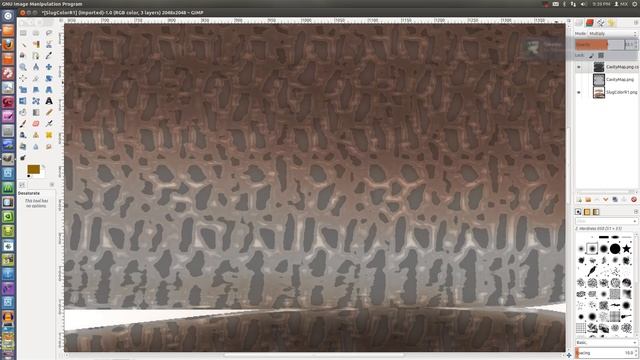Toggle visibility of CavityMap.png copy layer

(578, 67)
